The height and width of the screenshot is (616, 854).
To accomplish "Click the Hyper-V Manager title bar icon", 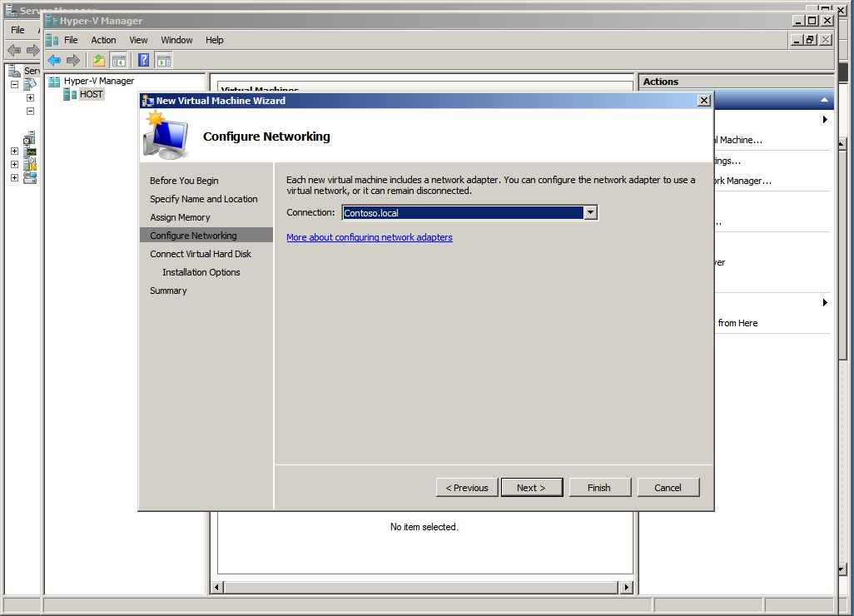I will point(52,21).
